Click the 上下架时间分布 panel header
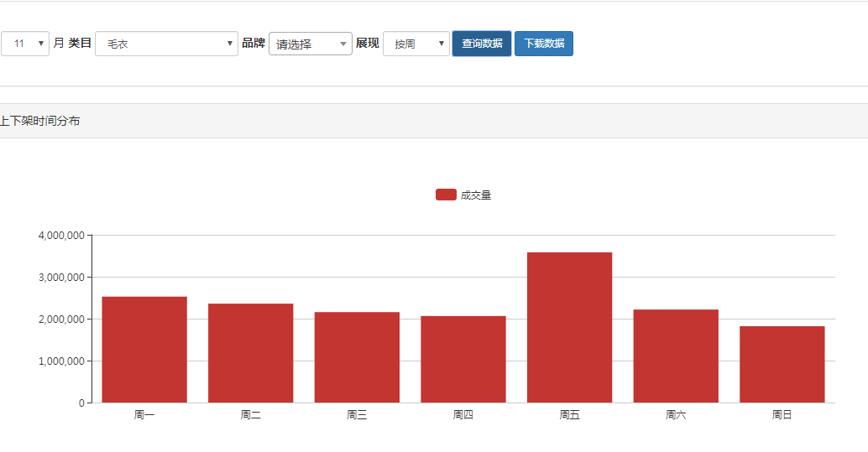868x452 pixels. 40,122
